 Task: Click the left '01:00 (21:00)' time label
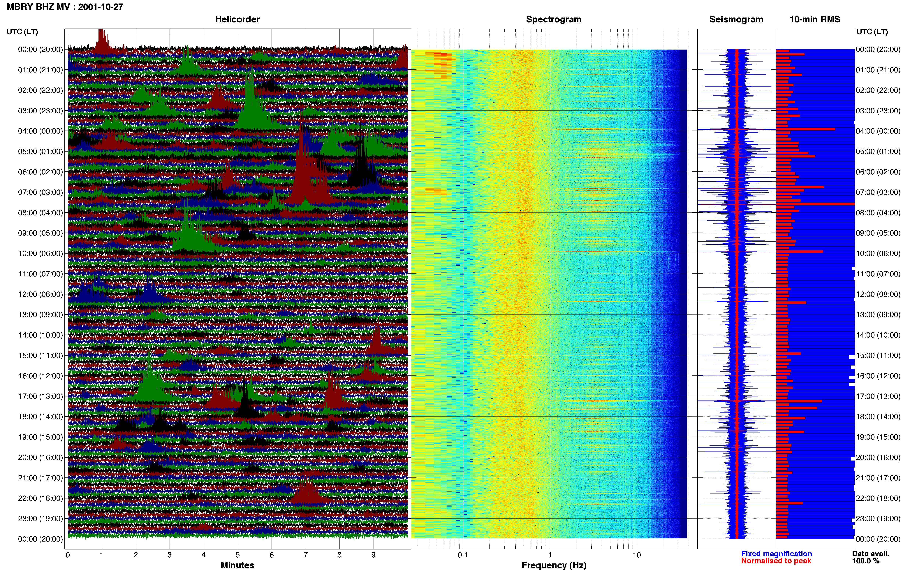pyautogui.click(x=41, y=70)
